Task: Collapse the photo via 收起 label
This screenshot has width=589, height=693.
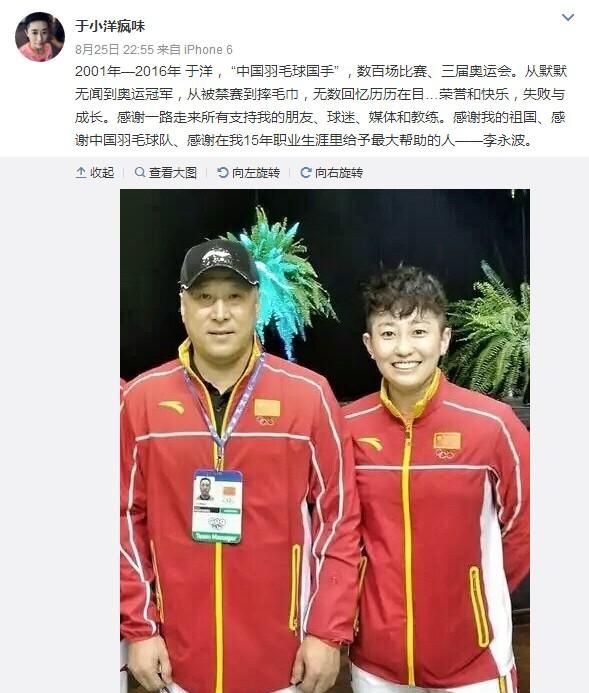Action: 102,173
